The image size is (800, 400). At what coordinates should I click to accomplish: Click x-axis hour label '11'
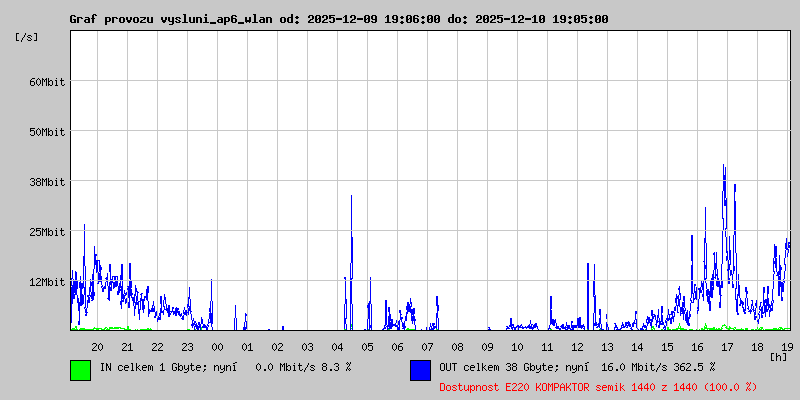(x=547, y=347)
